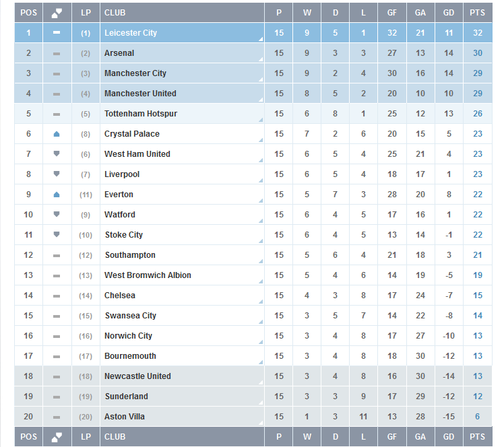Sort by GF column in top header

[392, 13]
